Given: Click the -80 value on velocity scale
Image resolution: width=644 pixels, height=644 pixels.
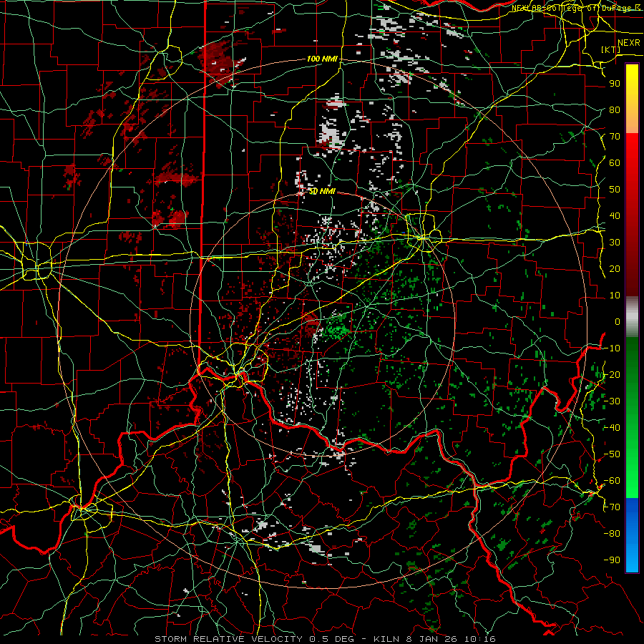Looking at the screenshot, I should (x=612, y=534).
